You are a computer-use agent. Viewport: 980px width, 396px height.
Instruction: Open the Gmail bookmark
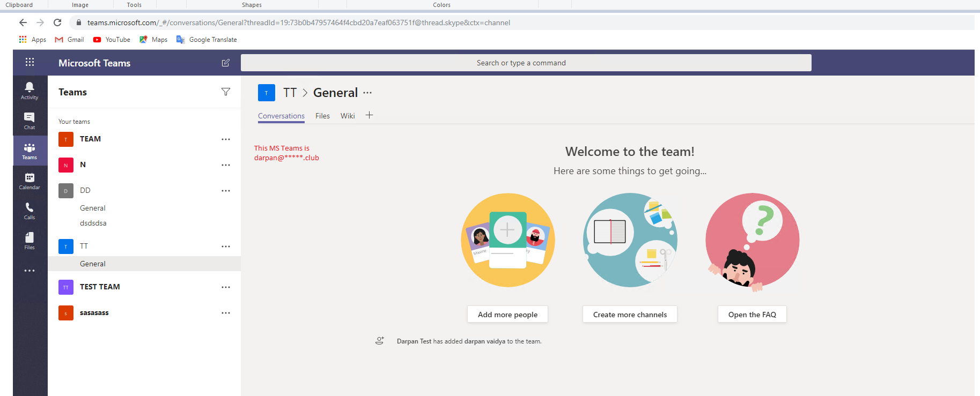coord(69,40)
